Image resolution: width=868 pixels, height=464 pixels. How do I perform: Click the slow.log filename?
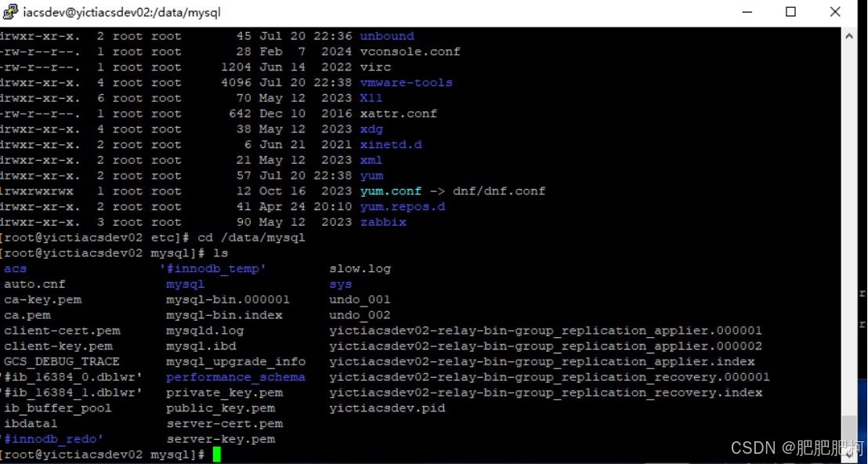pyautogui.click(x=359, y=268)
